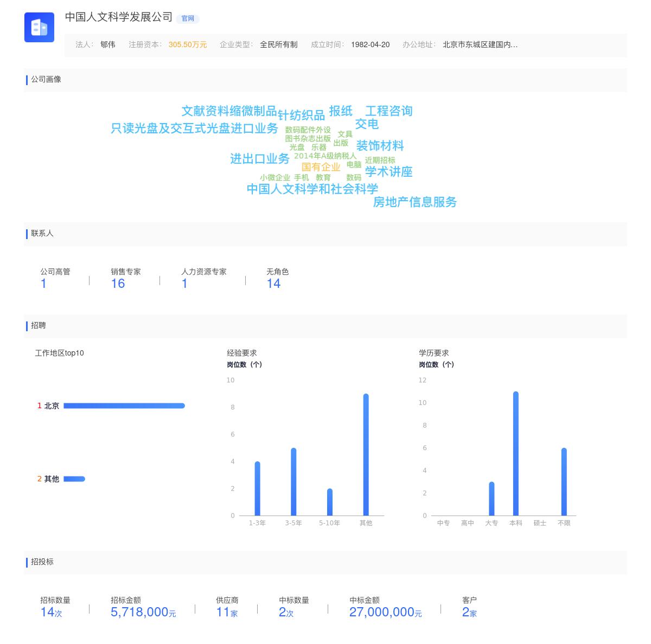Image resolution: width=651 pixels, height=644 pixels.
Task: Select the 国有企业 tag in word cloud
Action: pos(320,168)
